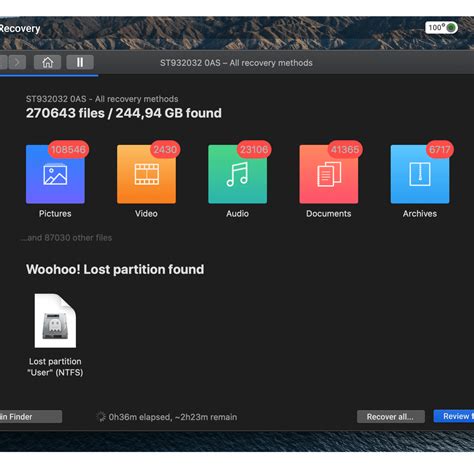The height and width of the screenshot is (474, 474).
Task: Open the Documents category icon
Action: [329, 174]
